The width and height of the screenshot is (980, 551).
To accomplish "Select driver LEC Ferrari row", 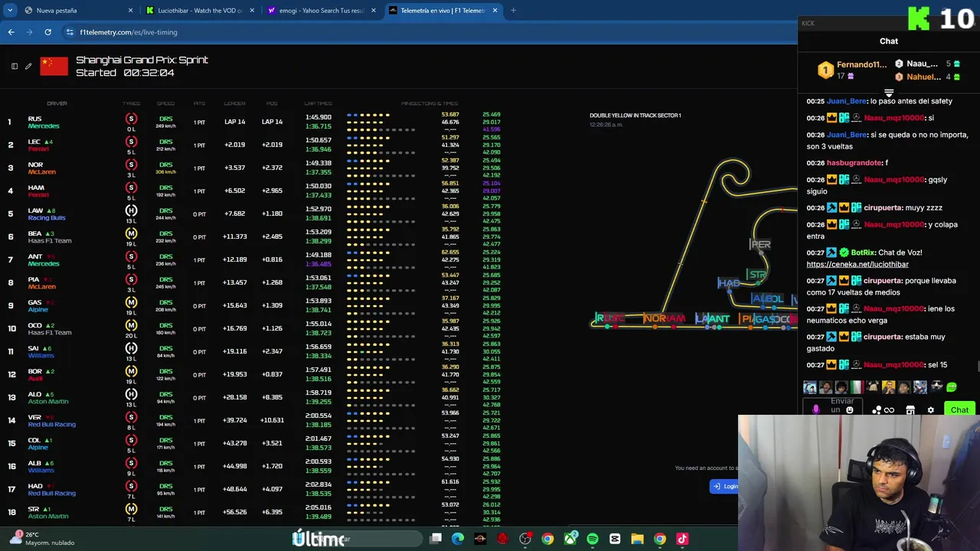I will 253,145.
